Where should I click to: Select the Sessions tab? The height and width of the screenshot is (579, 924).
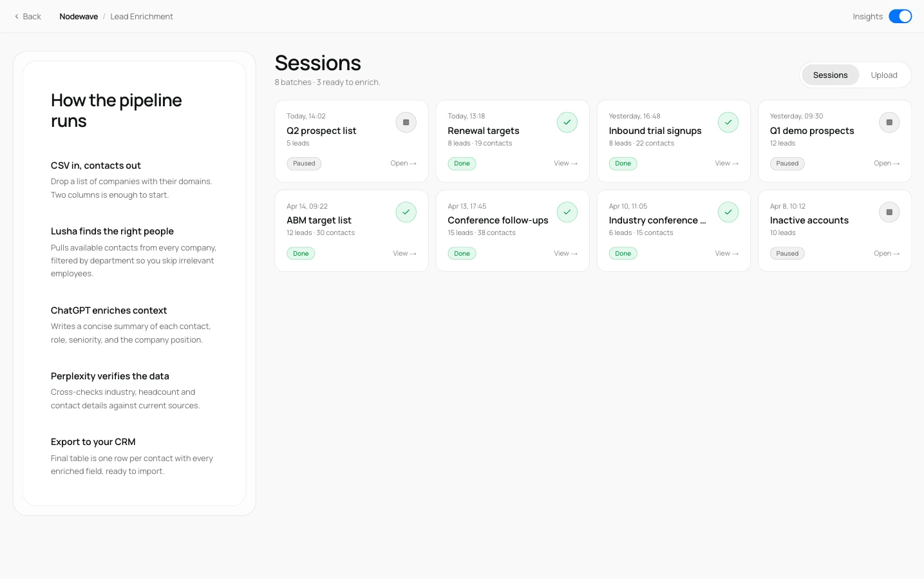[830, 75]
